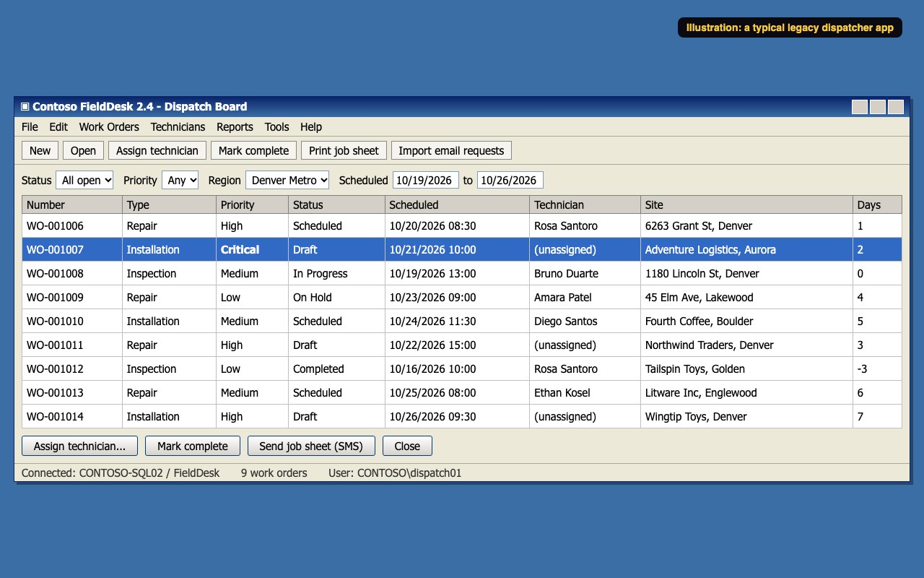Click the Open toolbar button
924x578 pixels.
click(83, 150)
